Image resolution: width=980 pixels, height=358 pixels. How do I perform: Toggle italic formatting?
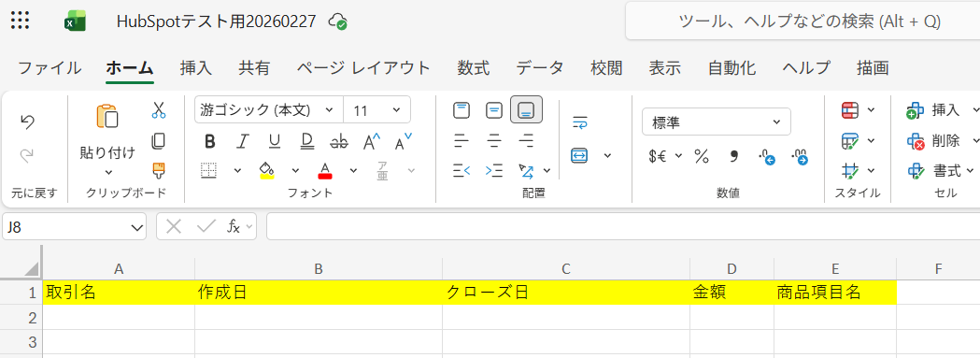(243, 141)
